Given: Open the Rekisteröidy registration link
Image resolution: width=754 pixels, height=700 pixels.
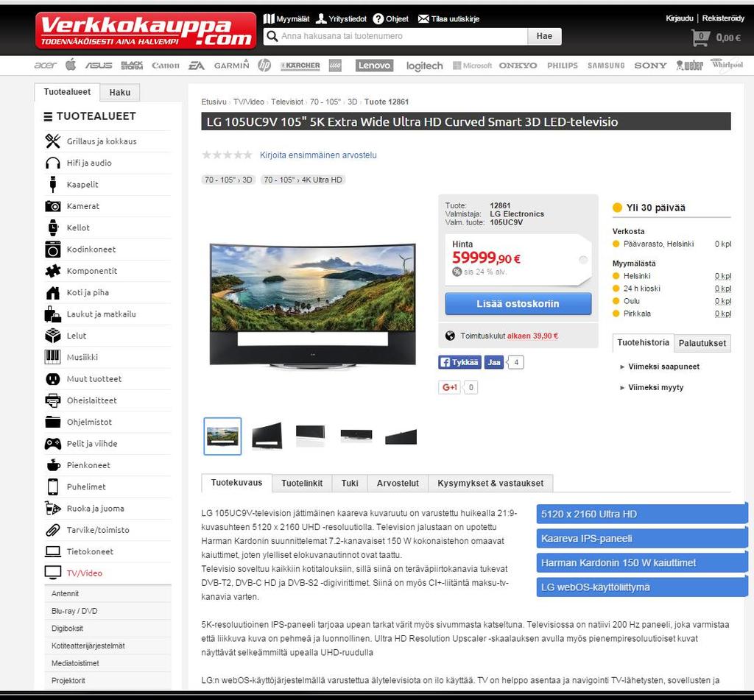Looking at the screenshot, I should click(723, 18).
